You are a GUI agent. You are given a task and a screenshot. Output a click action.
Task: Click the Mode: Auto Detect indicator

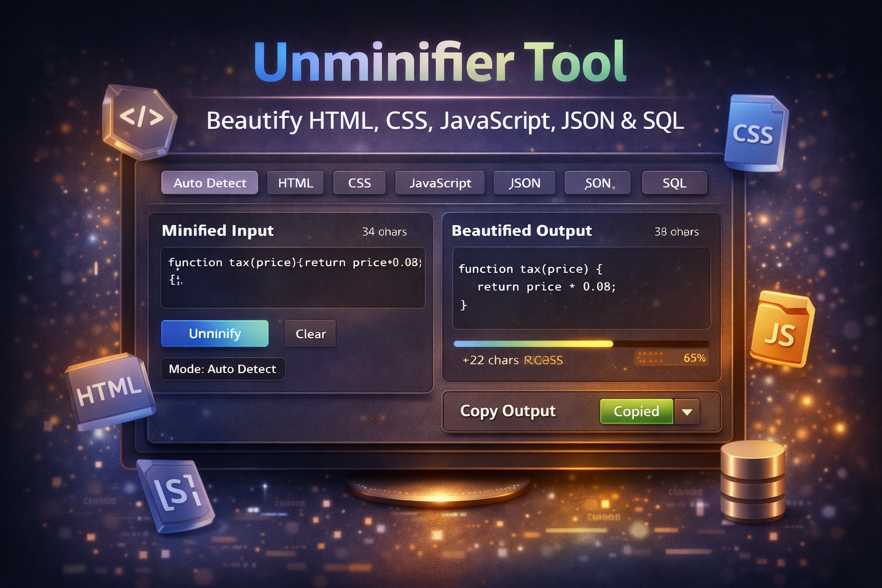click(223, 369)
